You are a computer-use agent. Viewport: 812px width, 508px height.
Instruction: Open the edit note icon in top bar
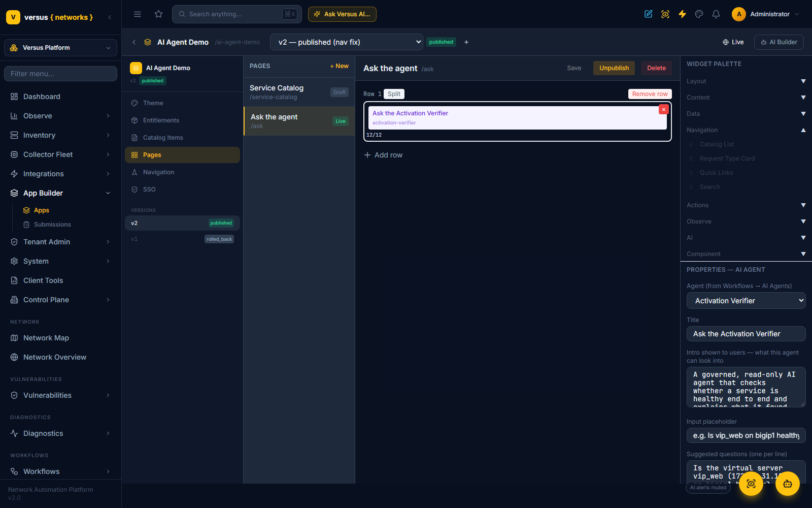[x=649, y=14]
